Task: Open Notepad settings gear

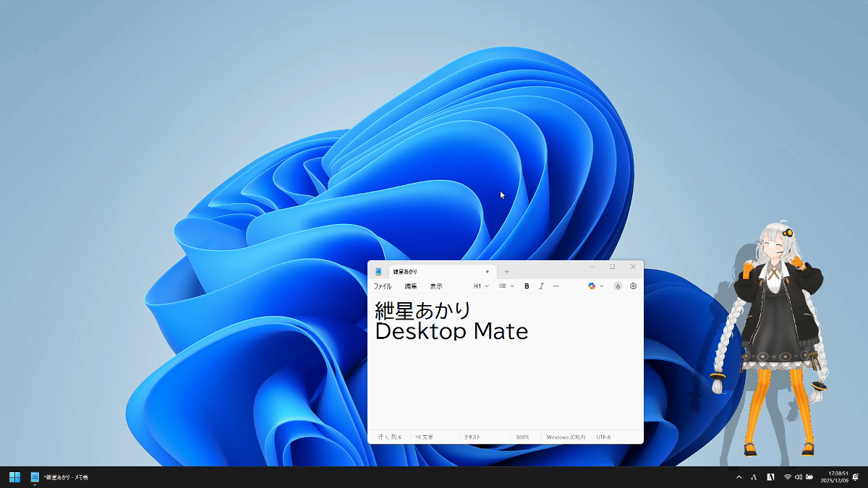Action: click(633, 286)
